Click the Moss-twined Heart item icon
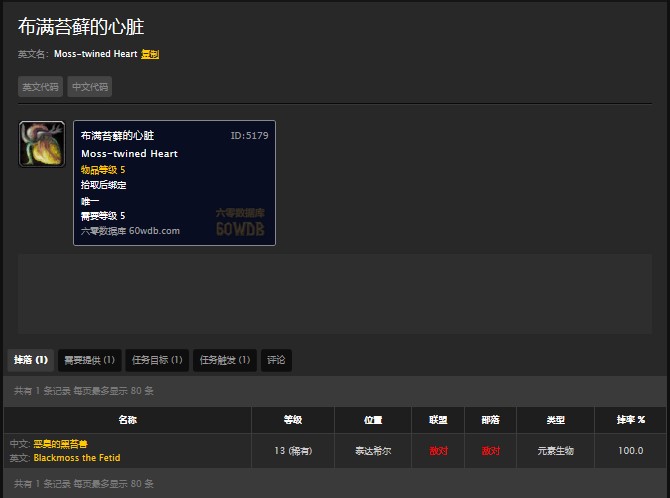 pyautogui.click(x=42, y=144)
